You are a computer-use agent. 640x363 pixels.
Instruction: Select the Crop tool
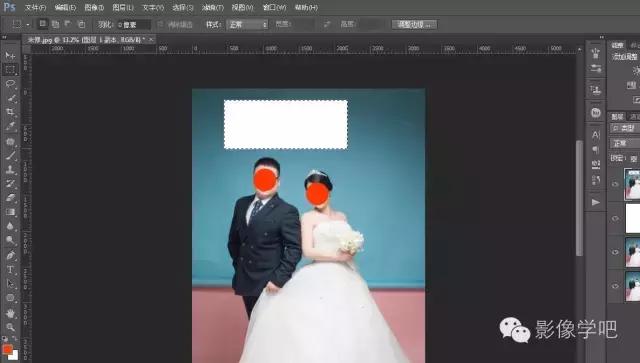tap(10, 112)
